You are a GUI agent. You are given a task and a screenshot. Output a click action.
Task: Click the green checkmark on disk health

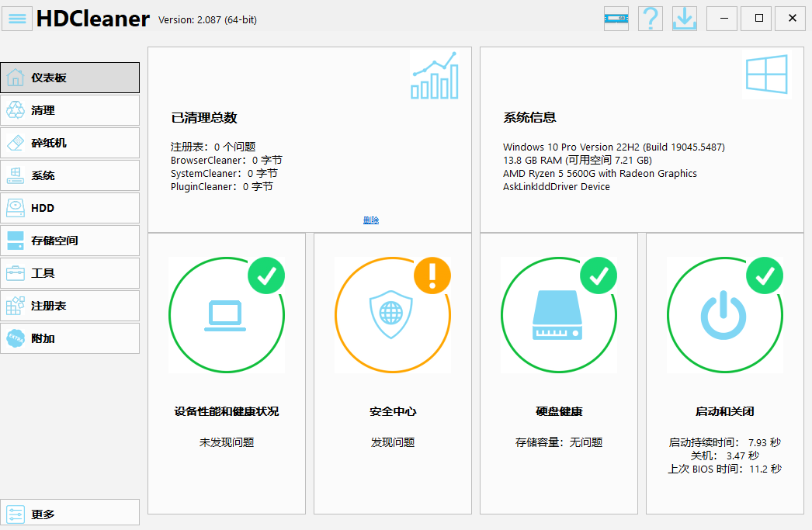point(599,275)
